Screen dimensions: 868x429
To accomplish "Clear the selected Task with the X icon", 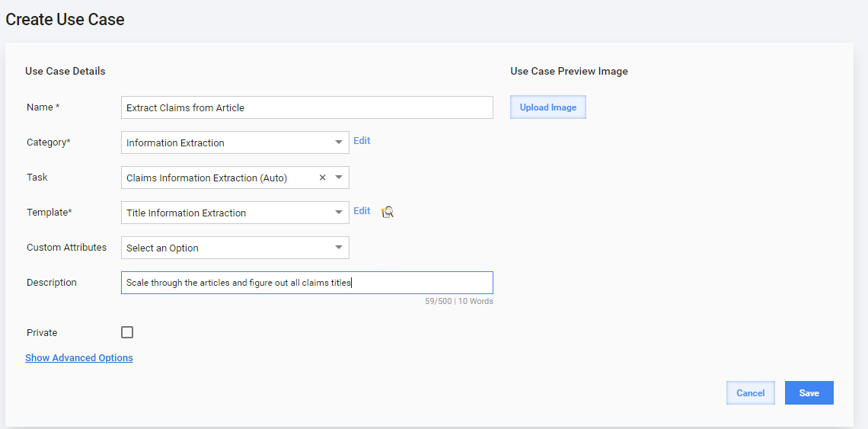I will (322, 178).
